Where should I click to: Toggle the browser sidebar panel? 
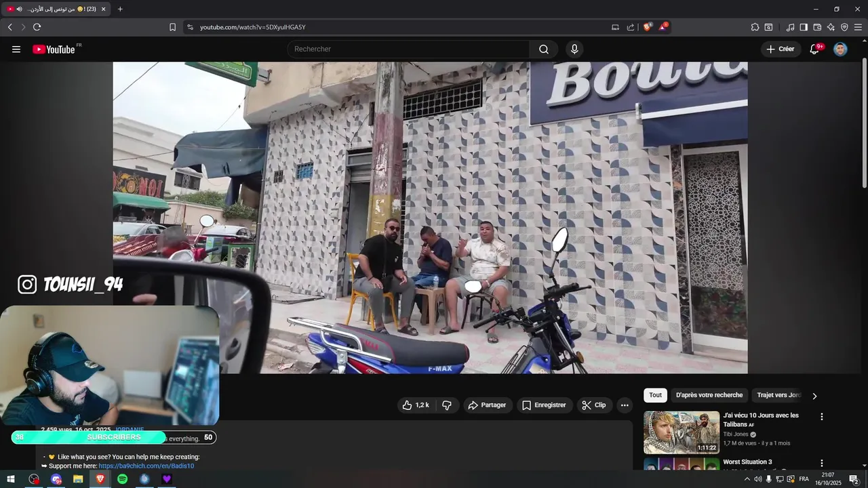coord(804,27)
